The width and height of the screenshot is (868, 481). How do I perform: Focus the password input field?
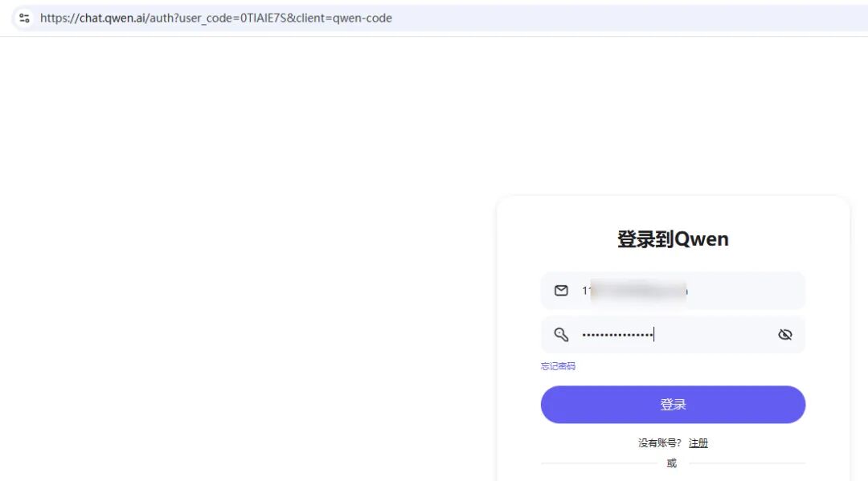pyautogui.click(x=673, y=335)
